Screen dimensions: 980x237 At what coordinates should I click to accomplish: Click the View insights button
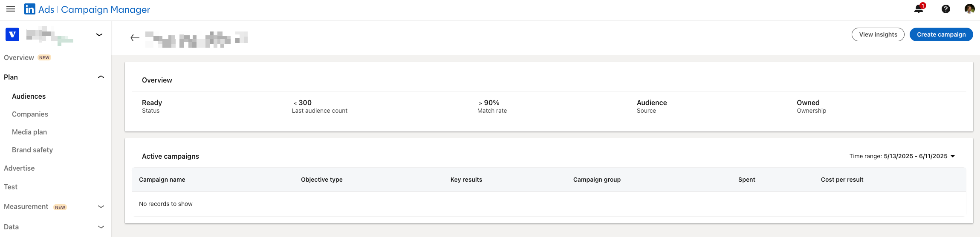click(x=878, y=34)
